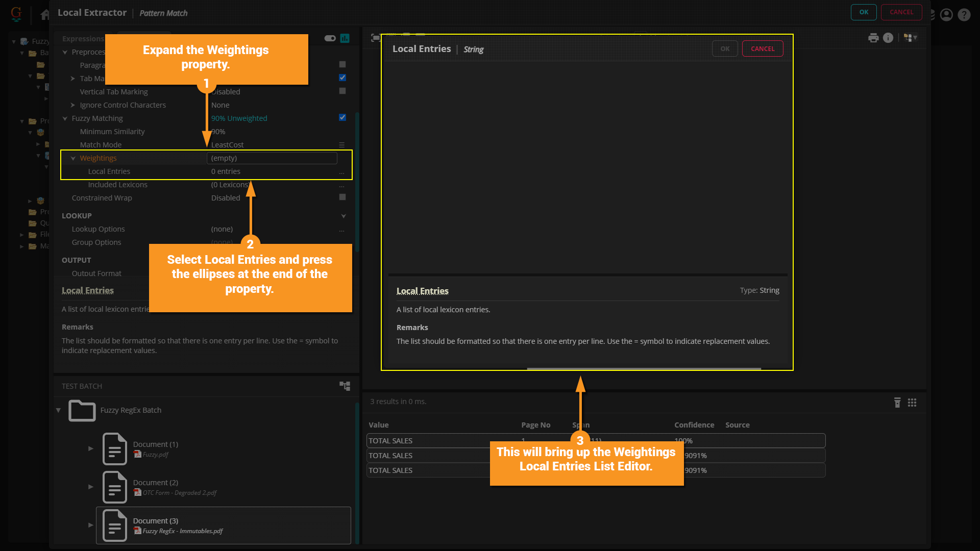The width and height of the screenshot is (980, 551).
Task: Toggle the Fuzzy Matching checkbox
Action: [342, 118]
